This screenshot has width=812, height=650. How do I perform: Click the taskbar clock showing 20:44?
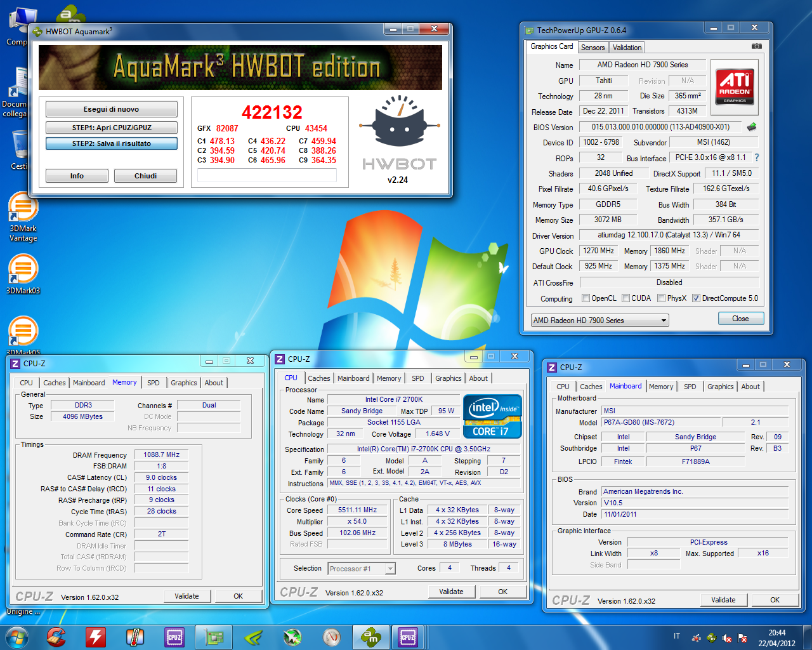(x=776, y=637)
